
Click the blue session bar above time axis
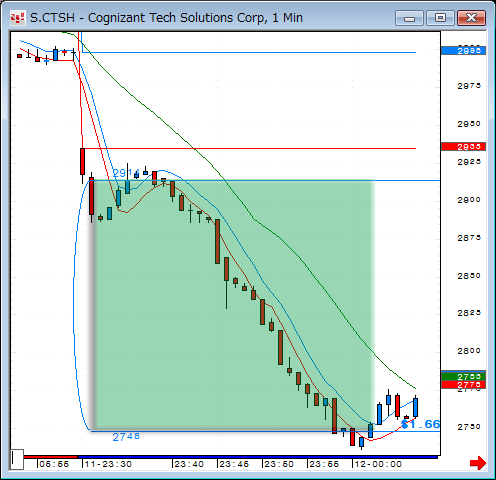point(257,457)
